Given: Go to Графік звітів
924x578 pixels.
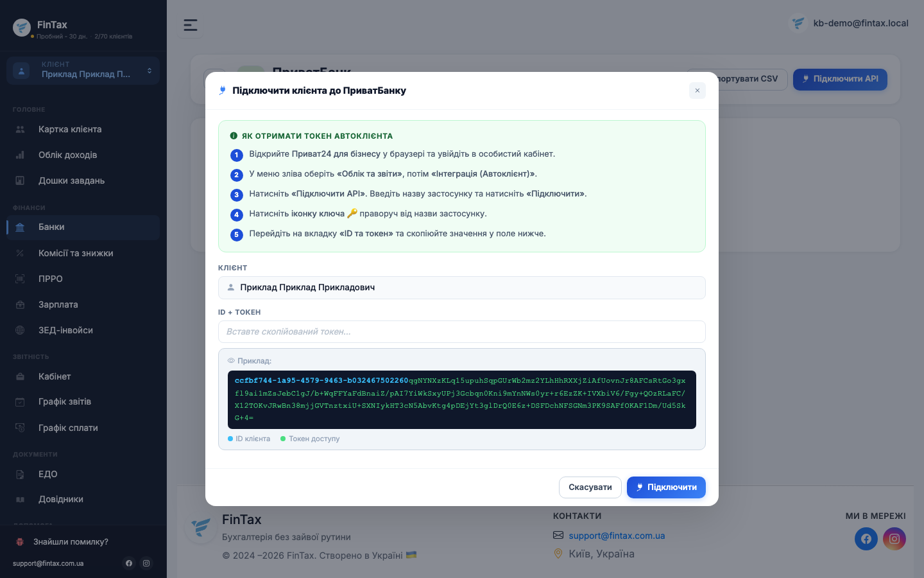Looking at the screenshot, I should pyautogui.click(x=83, y=402).
